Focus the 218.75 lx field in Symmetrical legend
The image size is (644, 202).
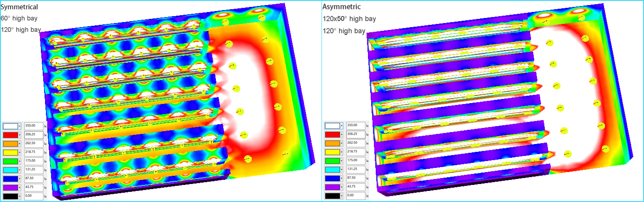coord(34,152)
